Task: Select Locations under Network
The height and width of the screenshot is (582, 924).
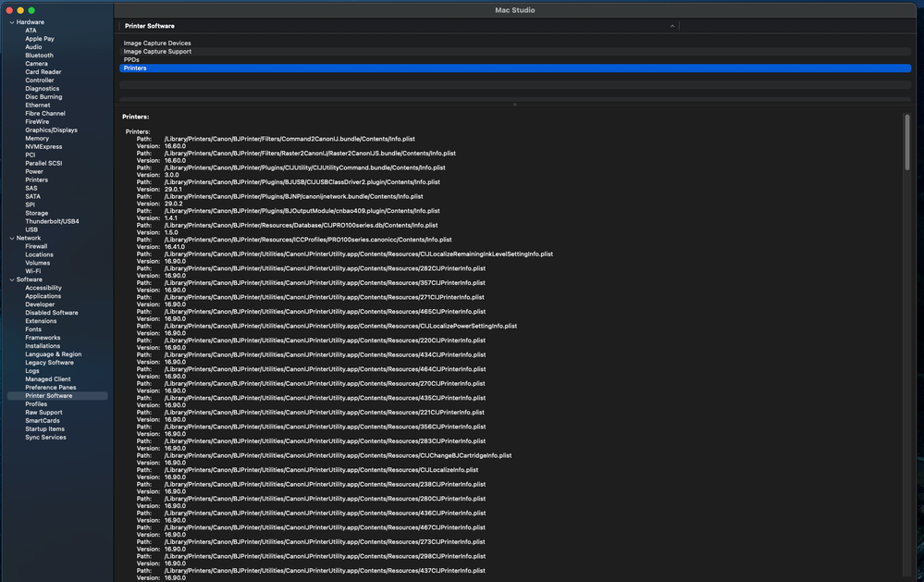Action: click(39, 254)
